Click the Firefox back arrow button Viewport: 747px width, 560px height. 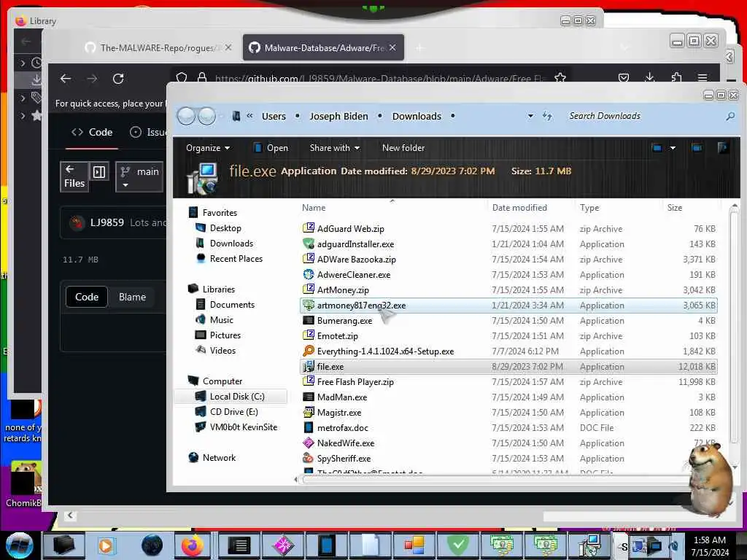[66, 79]
